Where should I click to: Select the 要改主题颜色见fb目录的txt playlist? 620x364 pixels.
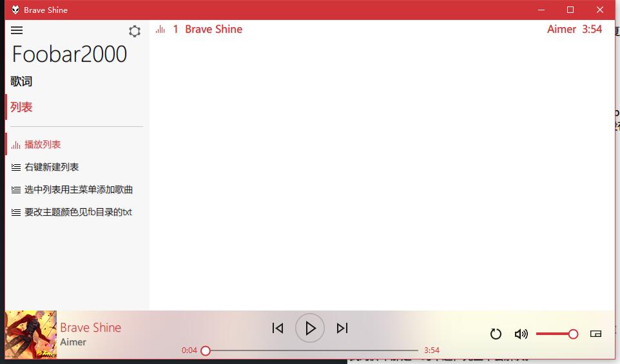[x=78, y=212]
